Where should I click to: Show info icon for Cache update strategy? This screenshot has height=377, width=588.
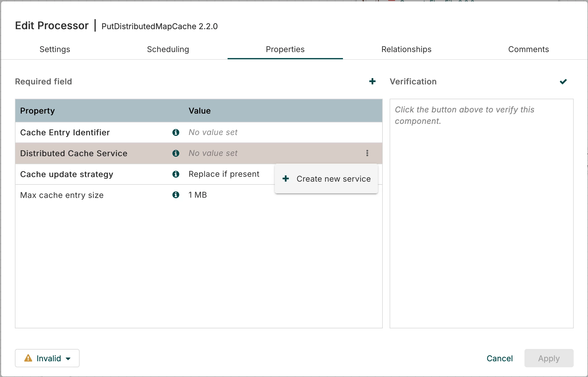[176, 174]
